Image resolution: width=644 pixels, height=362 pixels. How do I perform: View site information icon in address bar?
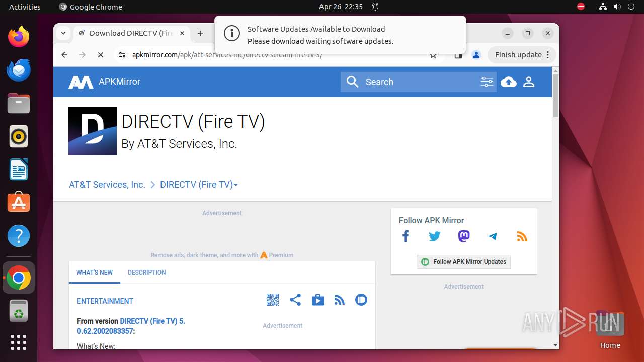pyautogui.click(x=122, y=55)
